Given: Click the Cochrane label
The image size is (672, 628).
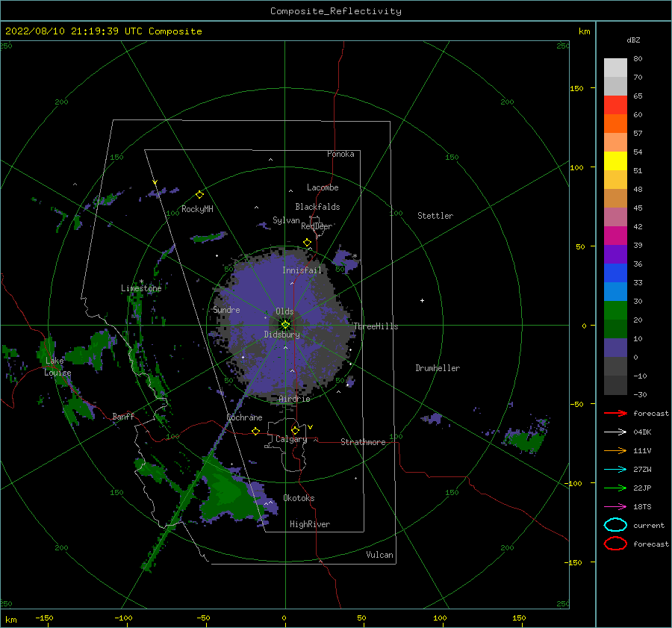Looking at the screenshot, I should coord(244,417).
